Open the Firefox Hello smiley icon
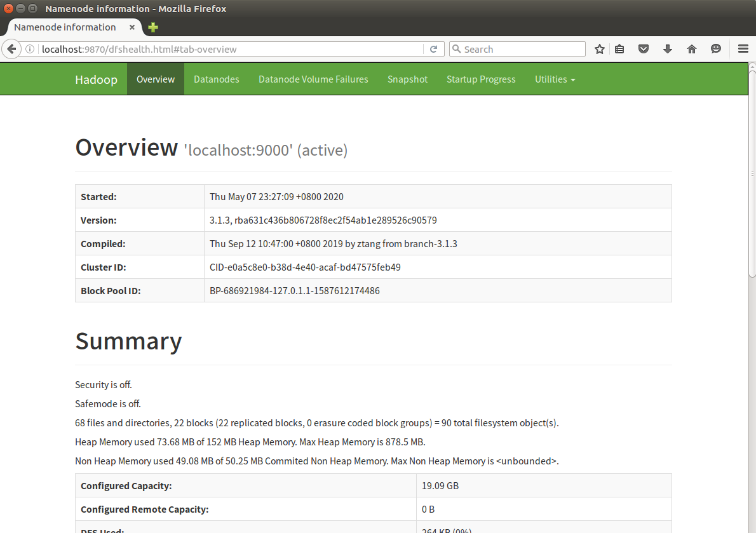Image resolution: width=756 pixels, height=533 pixels. [715, 48]
